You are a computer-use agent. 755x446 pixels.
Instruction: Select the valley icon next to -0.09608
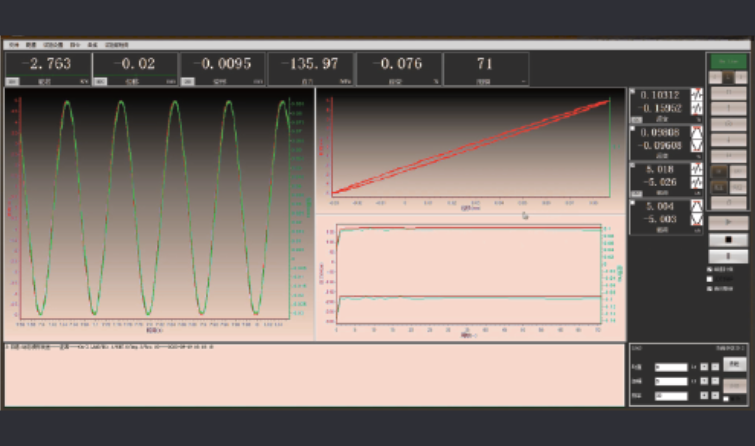[697, 145]
